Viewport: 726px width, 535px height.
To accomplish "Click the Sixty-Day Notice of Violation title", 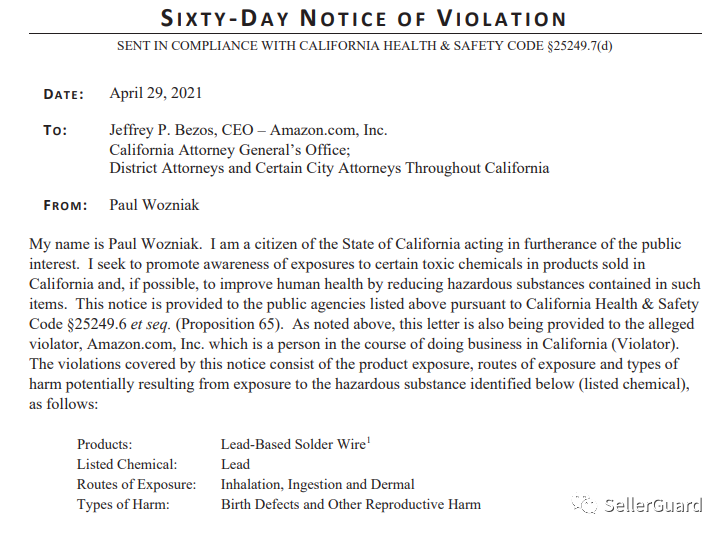I will coord(363,19).
